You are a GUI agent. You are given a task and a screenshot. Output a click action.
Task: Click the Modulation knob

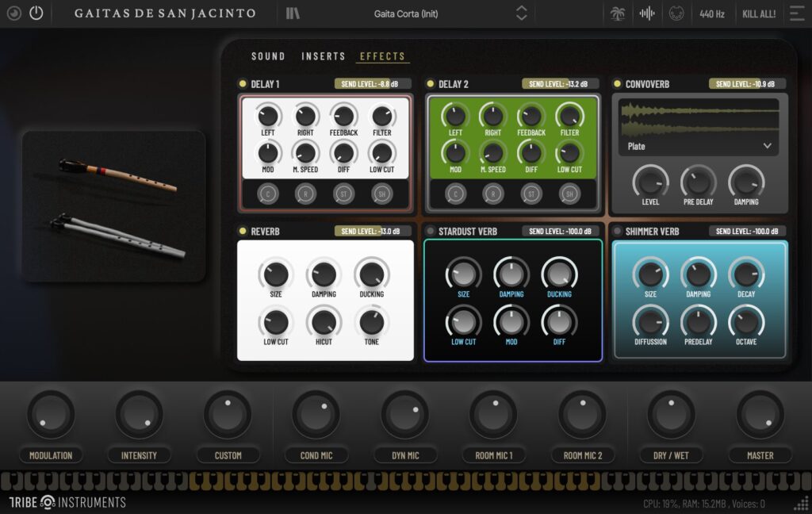[x=51, y=415]
